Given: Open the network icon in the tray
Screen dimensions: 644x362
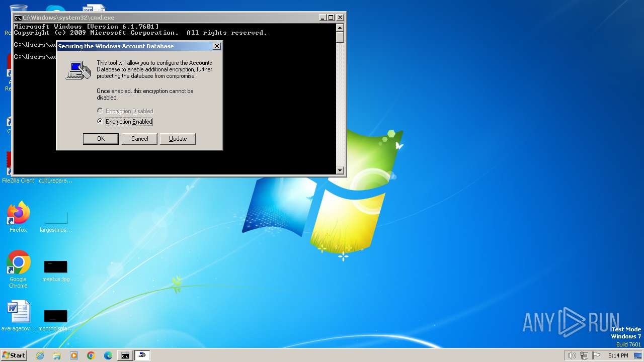Looking at the screenshot, I should [x=584, y=355].
